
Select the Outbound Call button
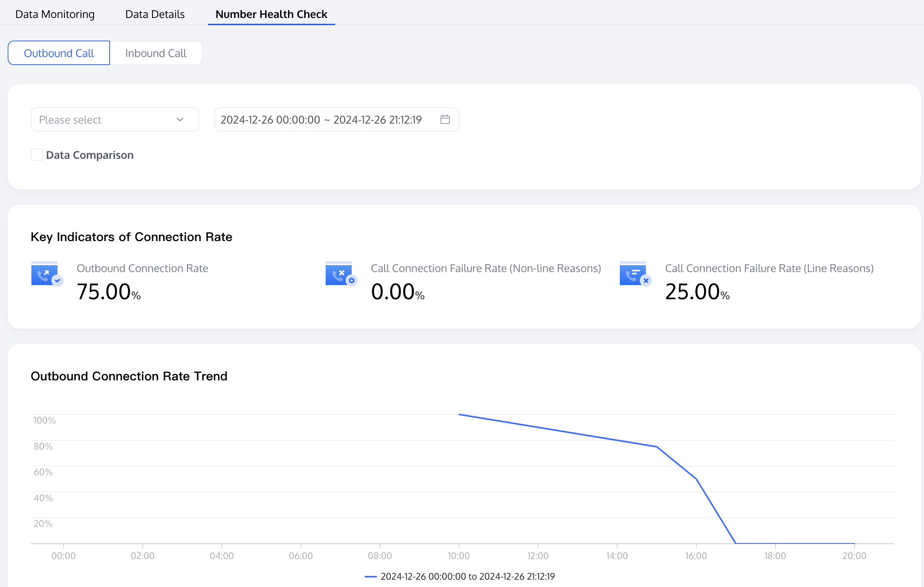[x=59, y=53]
